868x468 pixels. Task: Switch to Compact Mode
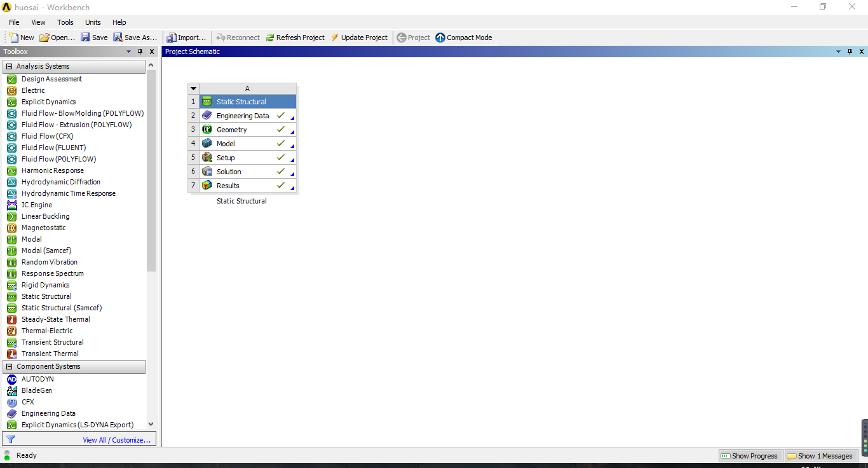464,38
